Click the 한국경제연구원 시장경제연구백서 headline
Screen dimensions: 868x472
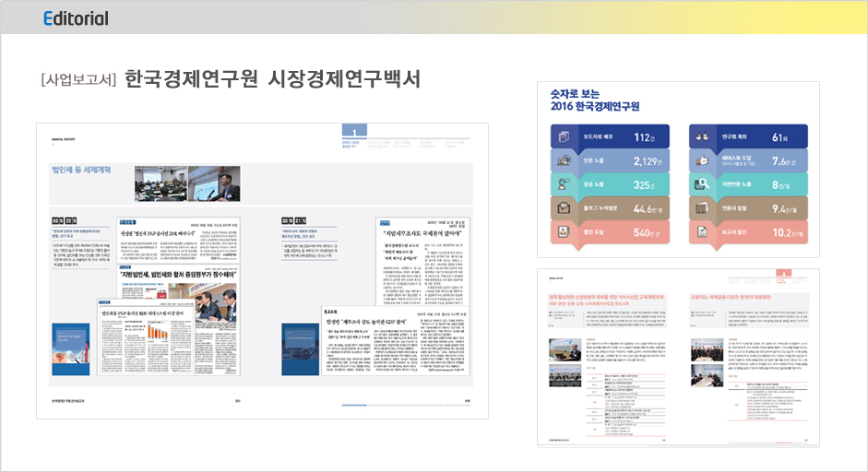(272, 79)
